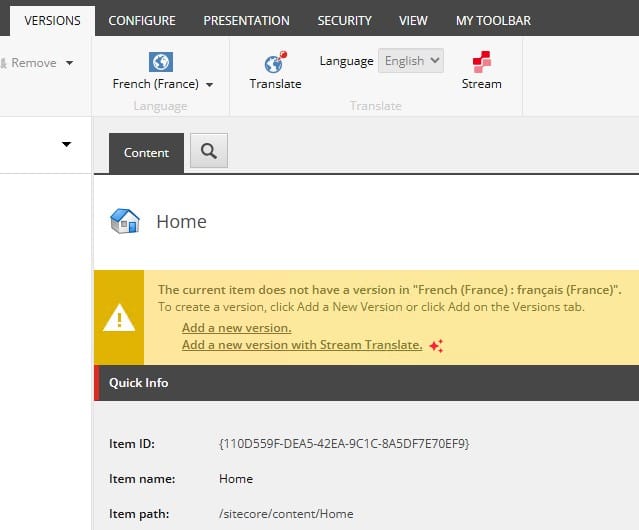Open the Language English select box
Screen dimensions: 639x530
411,61
